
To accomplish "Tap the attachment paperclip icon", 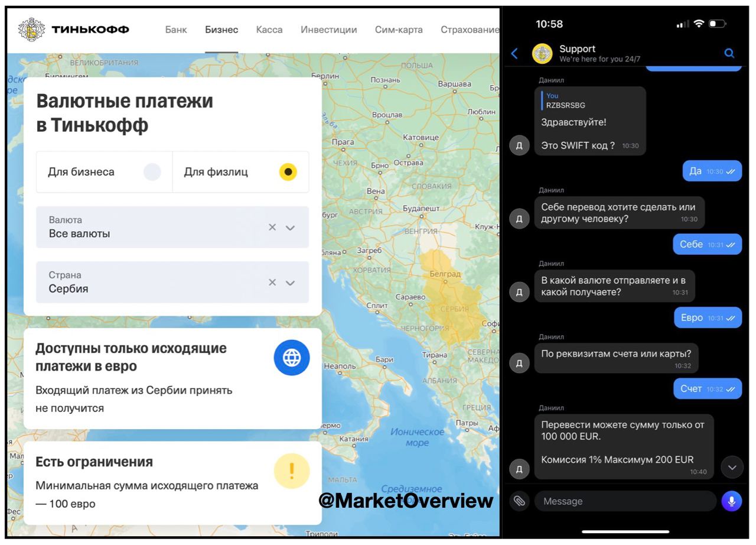I will point(519,501).
